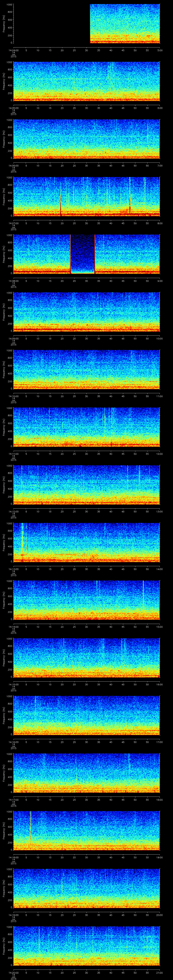This screenshot has height=980, width=173.
Task: Click the 14:15:00 start time label
Action: (13, 684)
